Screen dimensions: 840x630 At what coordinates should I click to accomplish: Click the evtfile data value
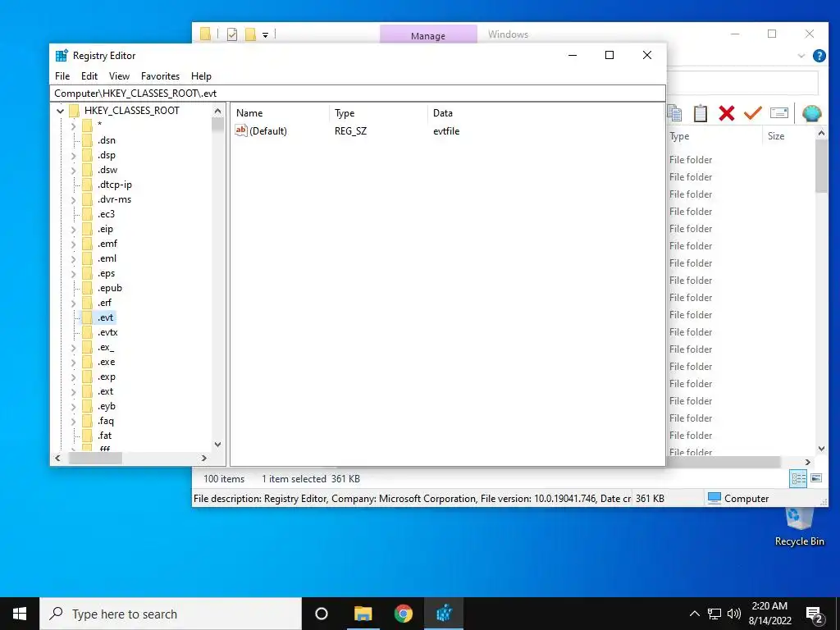446,131
